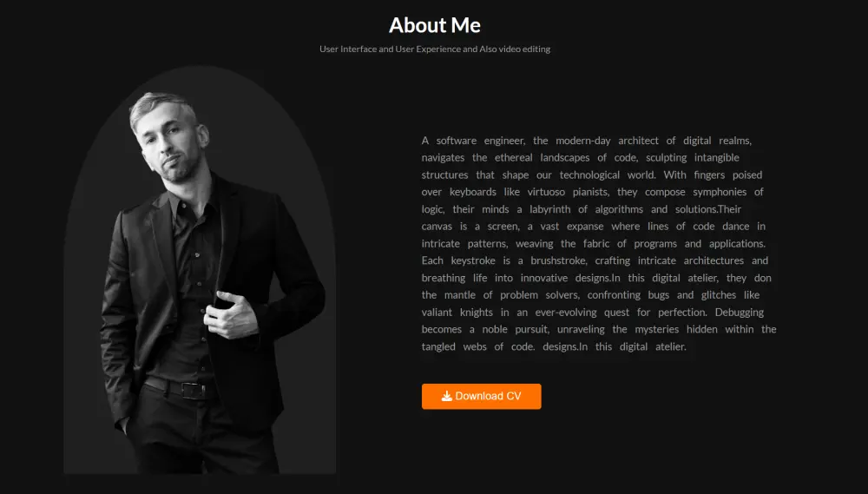Screen dimensions: 868x494
Task: Click the belt buckle in the portrait
Action: tap(192, 391)
